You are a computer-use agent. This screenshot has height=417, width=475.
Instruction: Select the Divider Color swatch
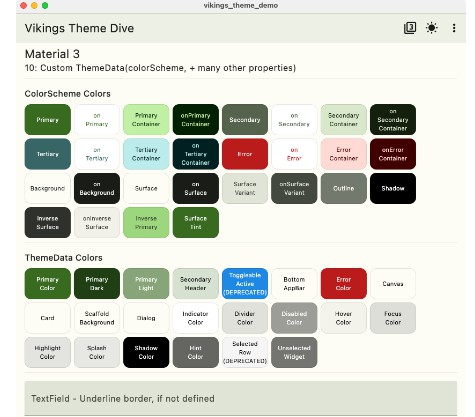click(x=245, y=318)
